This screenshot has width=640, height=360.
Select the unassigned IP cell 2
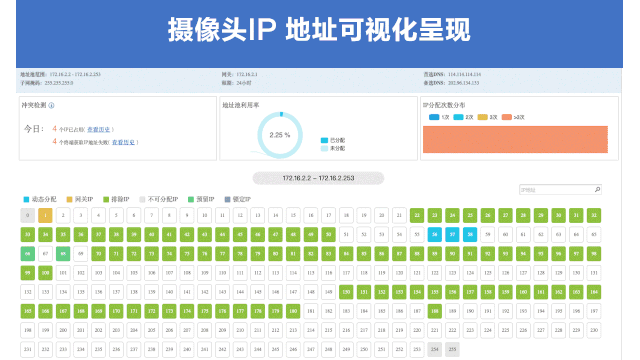(63, 215)
